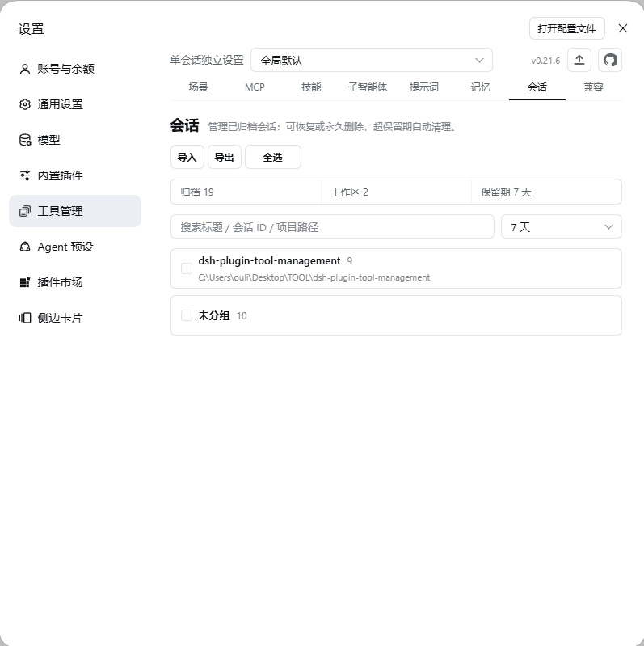
Task: Click the tool management stacked-windows icon
Action: [25, 211]
